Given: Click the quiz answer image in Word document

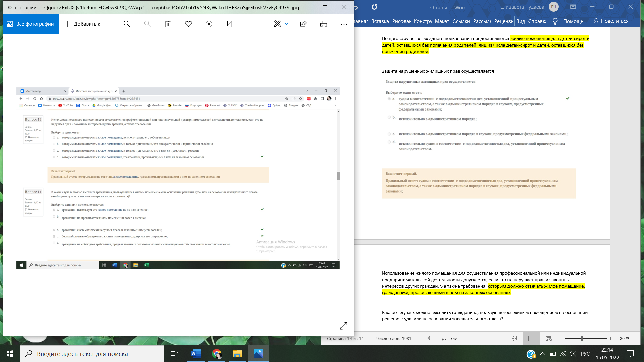Looking at the screenshot, I should 479,139.
